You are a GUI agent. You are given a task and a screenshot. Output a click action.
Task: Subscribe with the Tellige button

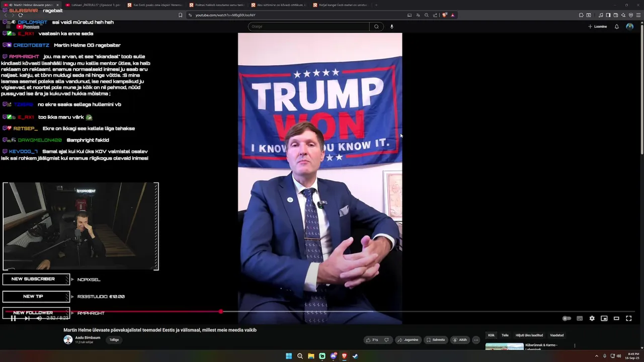pos(114,340)
